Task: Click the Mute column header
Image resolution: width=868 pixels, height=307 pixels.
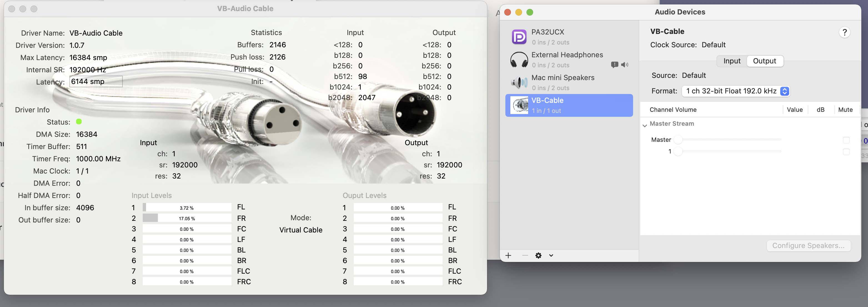Action: tap(845, 110)
